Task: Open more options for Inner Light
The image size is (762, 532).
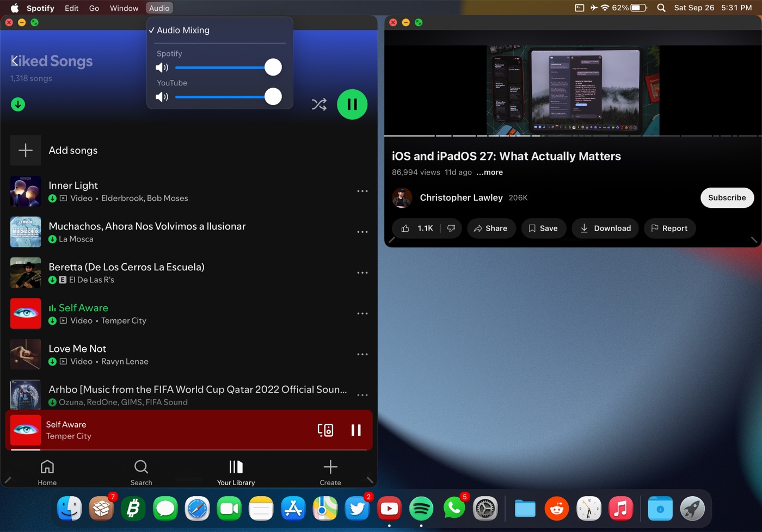Action: pos(362,191)
